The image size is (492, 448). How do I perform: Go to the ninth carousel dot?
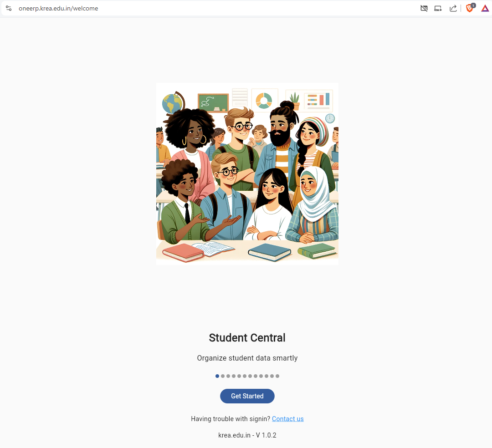261,376
